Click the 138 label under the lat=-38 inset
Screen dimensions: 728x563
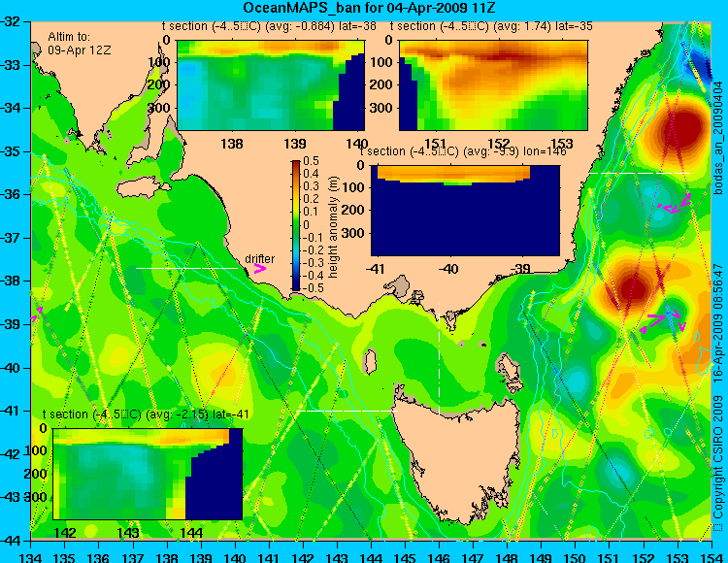click(x=232, y=144)
